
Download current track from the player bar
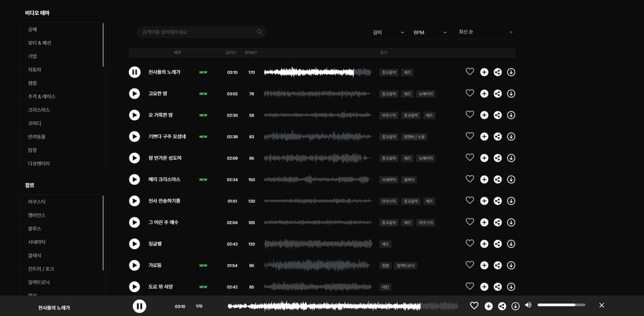tap(515, 306)
